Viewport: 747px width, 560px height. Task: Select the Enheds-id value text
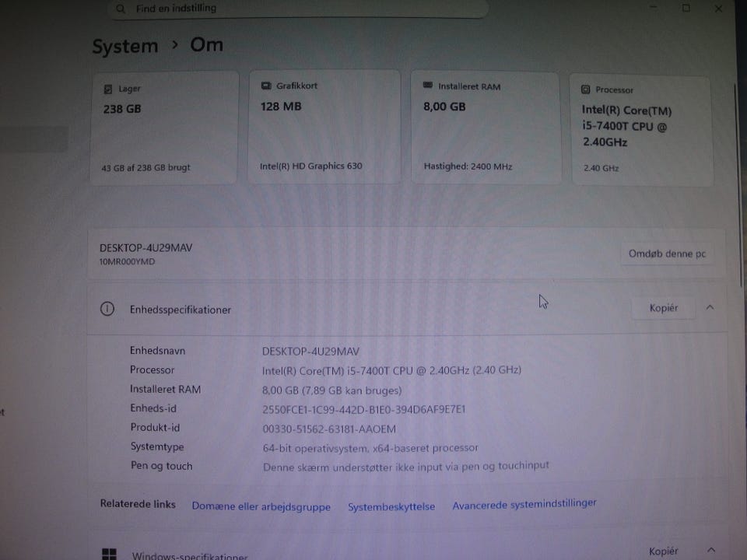click(x=364, y=410)
